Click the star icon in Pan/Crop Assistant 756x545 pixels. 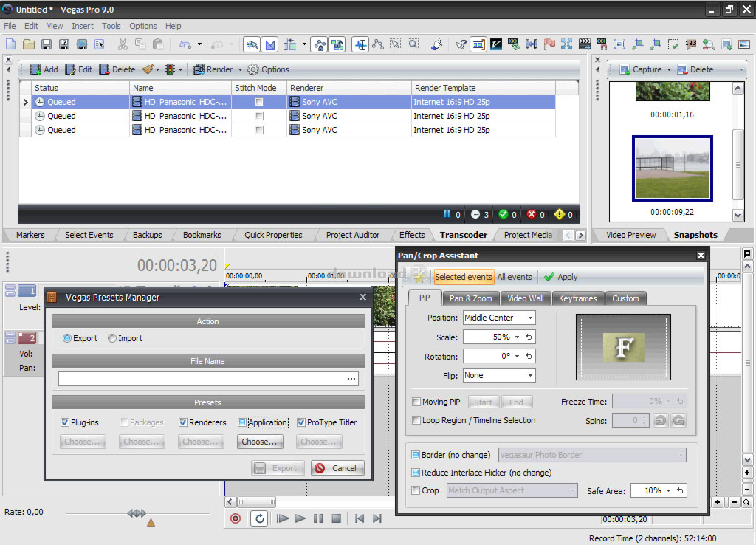click(x=419, y=277)
